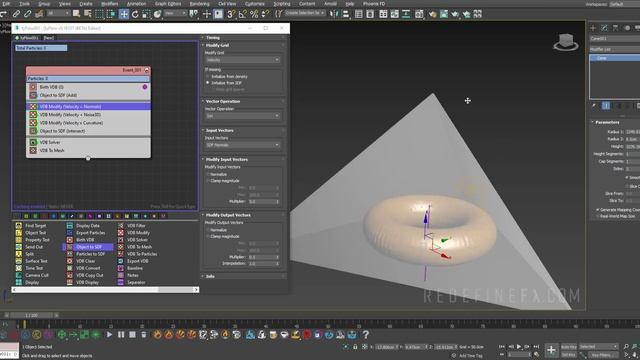Viewport: 640px width, 360px height.
Task: Open the Rendering menu
Action: click(x=199, y=4)
